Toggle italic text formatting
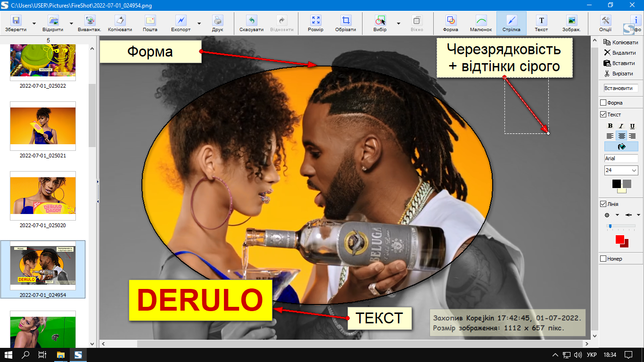This screenshot has height=362, width=644. (621, 126)
